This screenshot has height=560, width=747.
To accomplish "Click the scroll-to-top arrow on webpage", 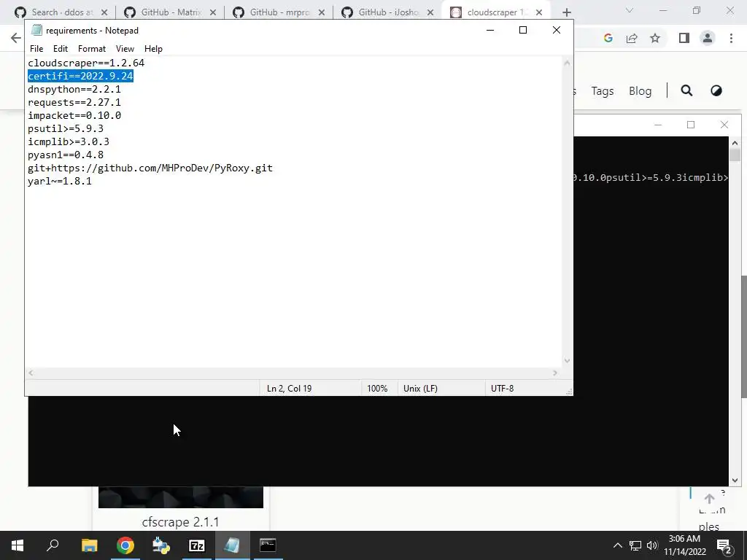I will pyautogui.click(x=709, y=499).
